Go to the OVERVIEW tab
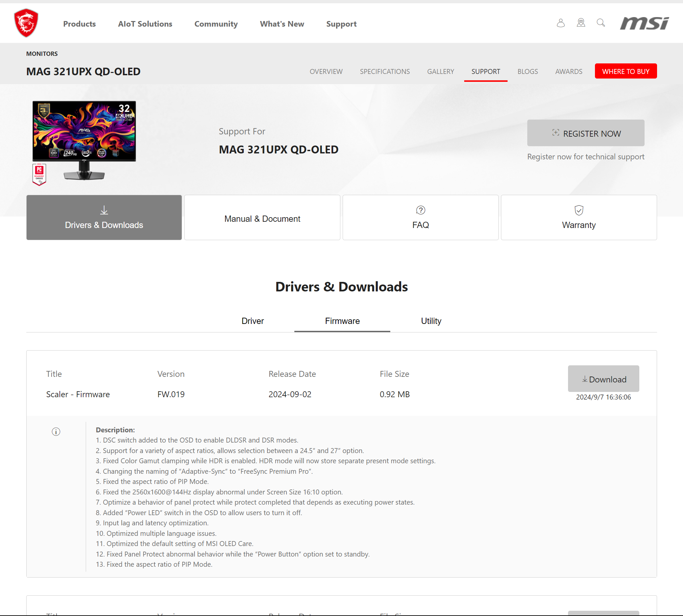 click(326, 71)
